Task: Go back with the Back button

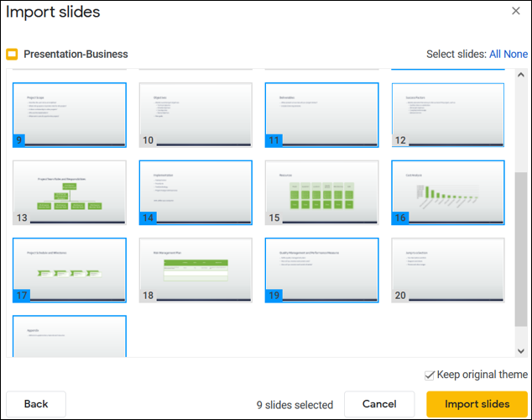Action: [x=36, y=404]
